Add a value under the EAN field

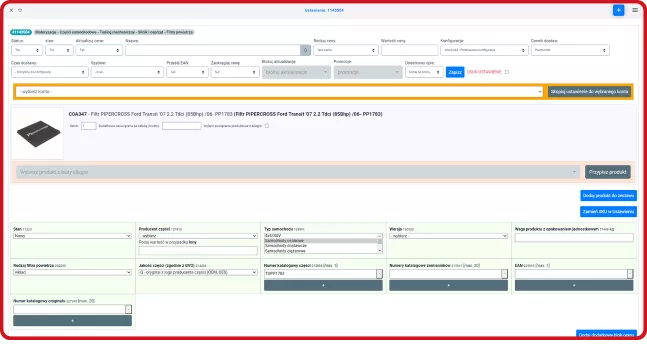pyautogui.click(x=574, y=285)
